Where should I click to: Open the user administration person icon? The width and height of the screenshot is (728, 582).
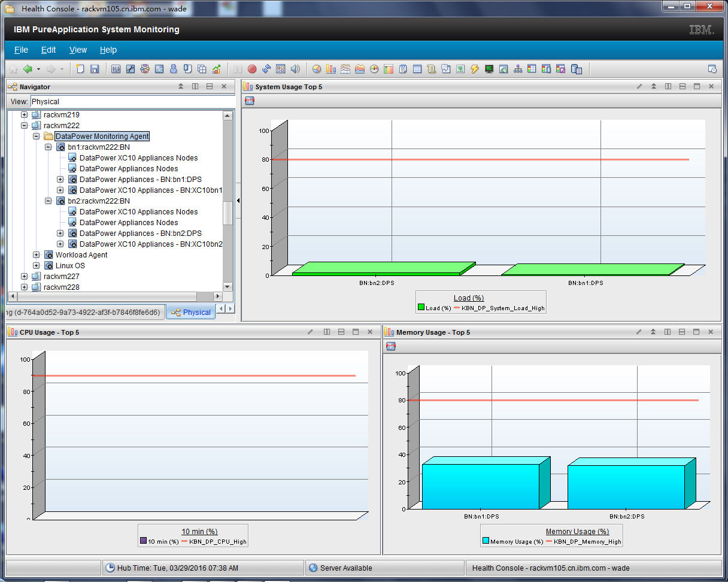point(174,69)
